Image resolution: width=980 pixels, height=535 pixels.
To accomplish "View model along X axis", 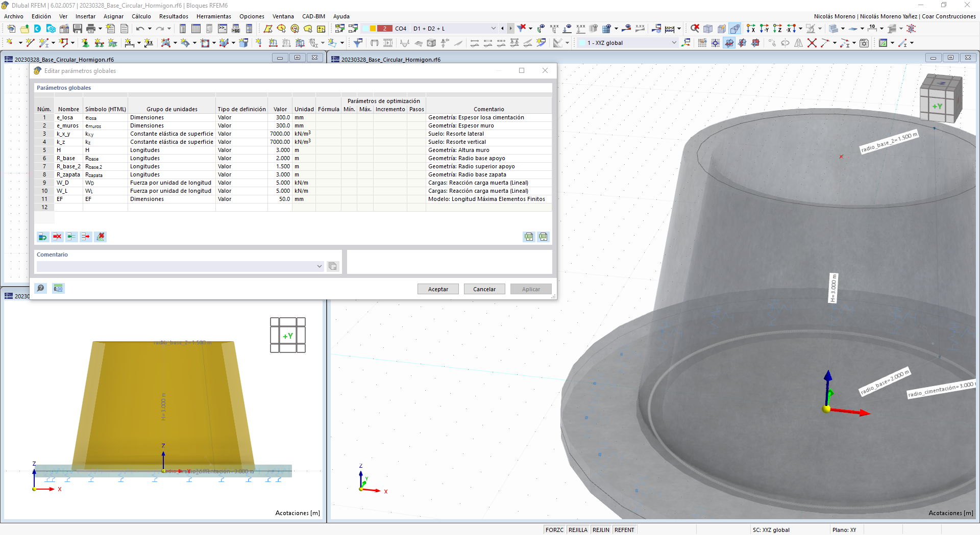I will pyautogui.click(x=751, y=29).
